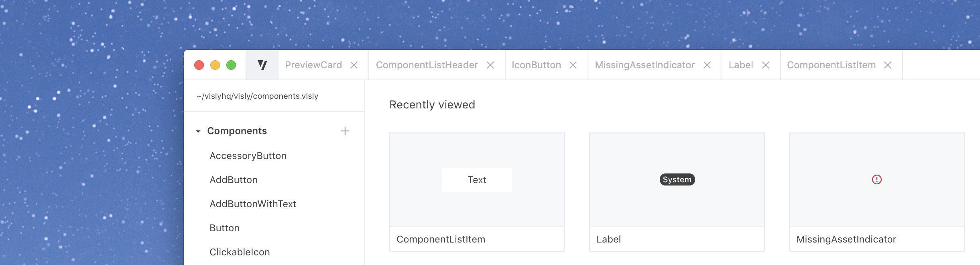Close the PreviewCard tab
Screen dimensions: 980x265
(x=354, y=65)
